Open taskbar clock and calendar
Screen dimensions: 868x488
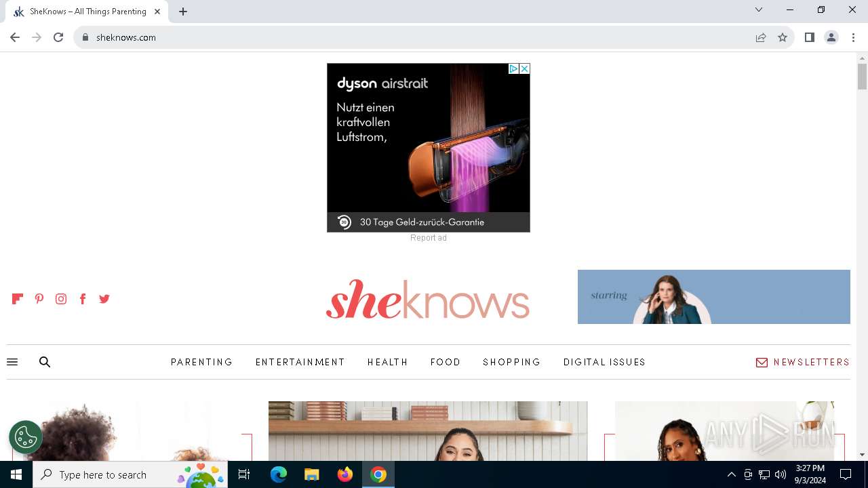tap(810, 474)
